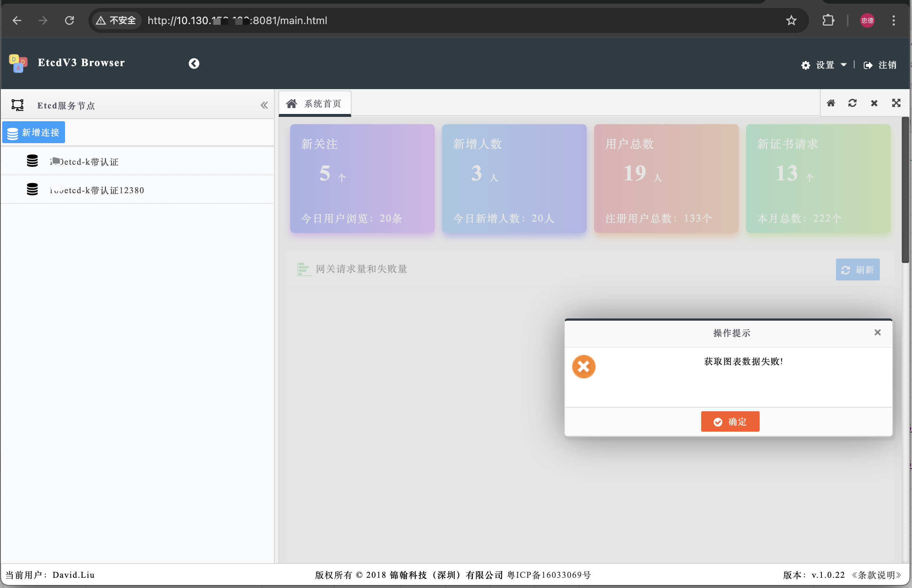912x588 pixels.
Task: Click the vertical scrollbar of main content
Action: (x=905, y=191)
